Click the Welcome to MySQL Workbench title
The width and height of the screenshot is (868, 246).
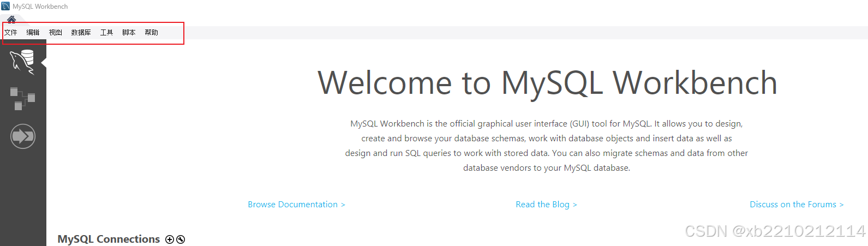coord(547,83)
